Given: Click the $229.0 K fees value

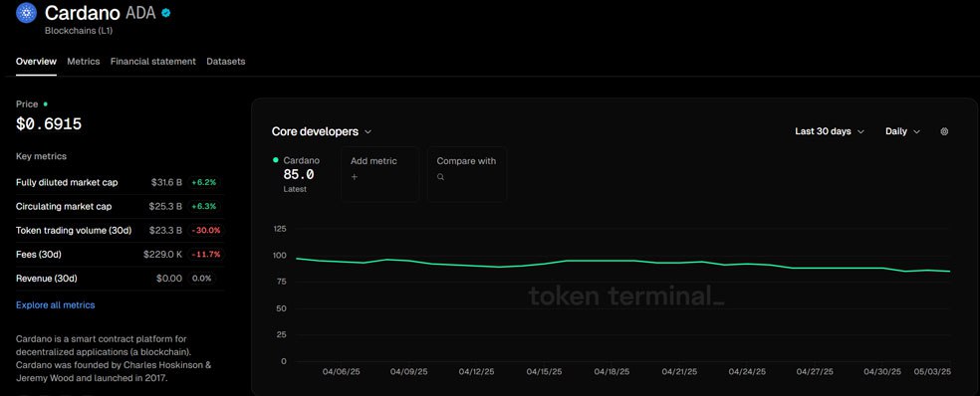Looking at the screenshot, I should [x=163, y=254].
